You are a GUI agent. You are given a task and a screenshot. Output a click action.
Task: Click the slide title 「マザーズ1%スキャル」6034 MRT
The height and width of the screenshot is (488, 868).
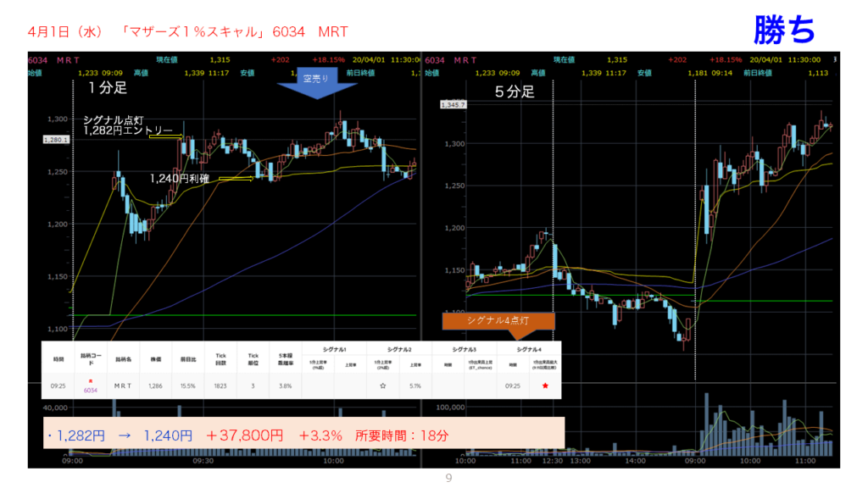[x=235, y=31]
